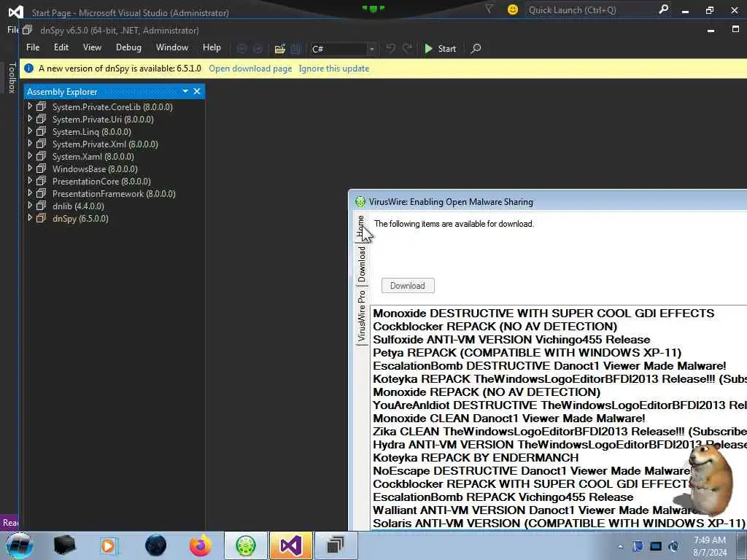
Task: Click the Visual Studio Quick Launch search field
Action: coord(591,9)
